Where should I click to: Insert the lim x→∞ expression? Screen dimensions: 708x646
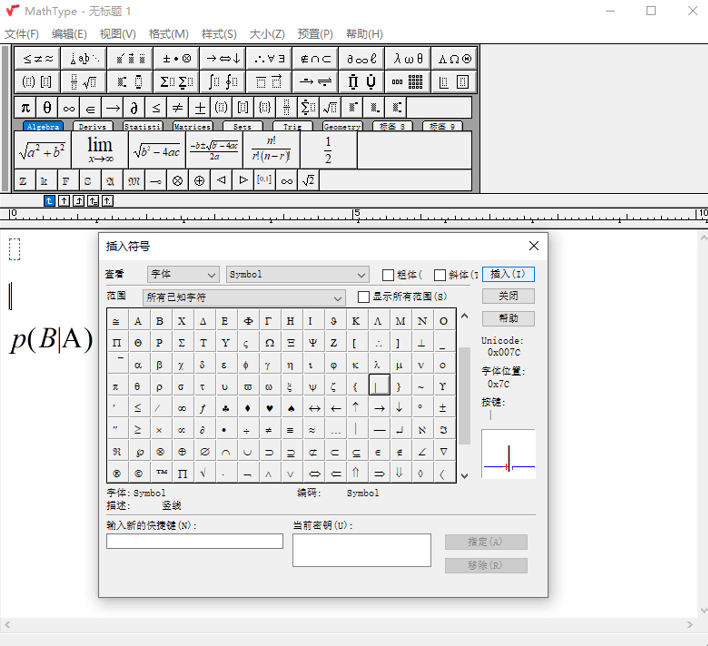click(x=100, y=151)
